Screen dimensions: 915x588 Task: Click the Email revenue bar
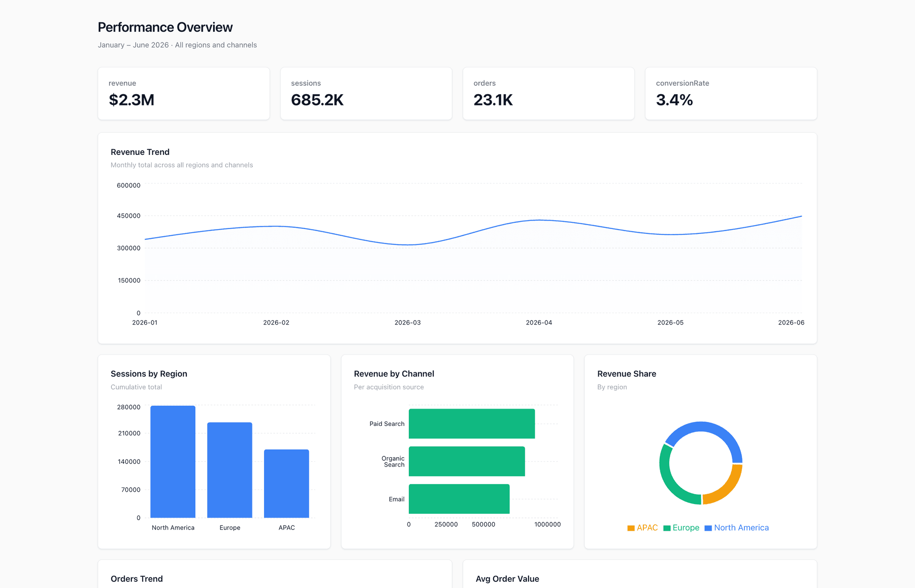[459, 499]
